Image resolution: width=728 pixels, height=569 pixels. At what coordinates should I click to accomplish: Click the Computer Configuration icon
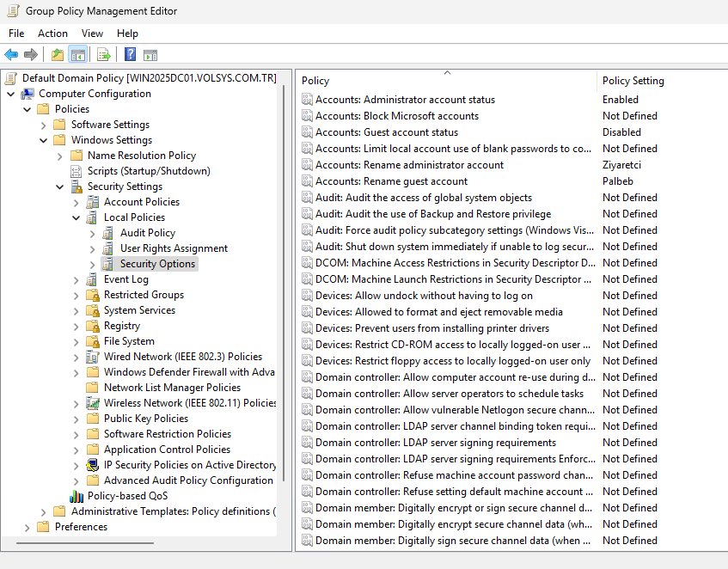coord(28,94)
